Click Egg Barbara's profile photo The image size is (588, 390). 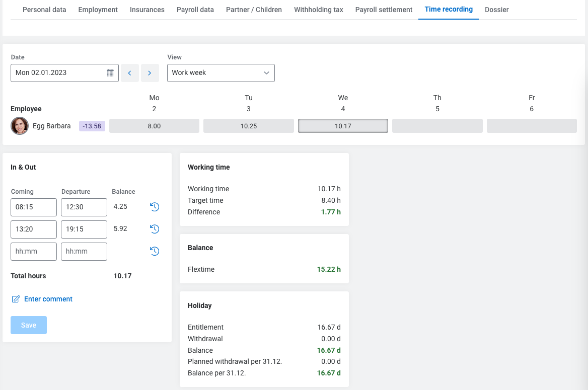pos(20,126)
